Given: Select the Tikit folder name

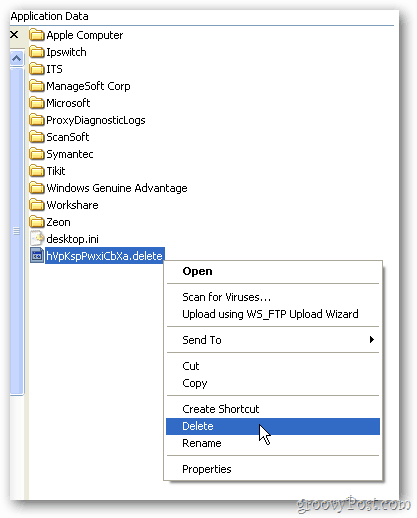Looking at the screenshot, I should tap(56, 171).
